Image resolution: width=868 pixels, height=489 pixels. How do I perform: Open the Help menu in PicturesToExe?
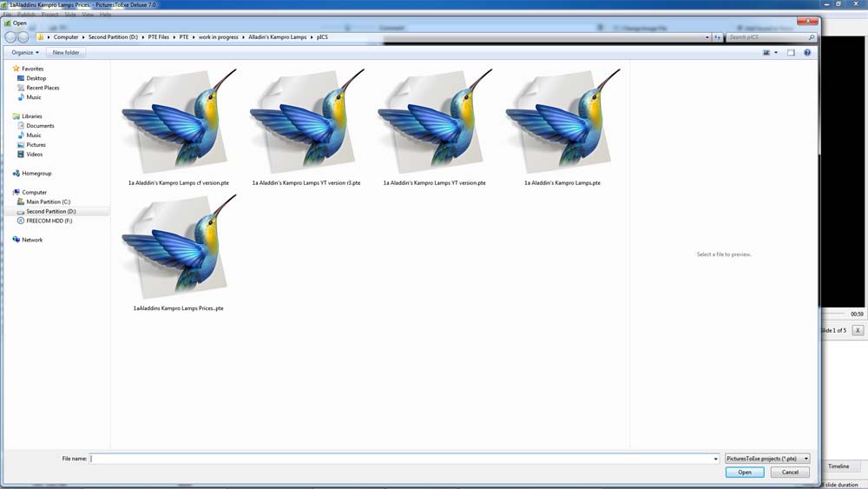[105, 15]
